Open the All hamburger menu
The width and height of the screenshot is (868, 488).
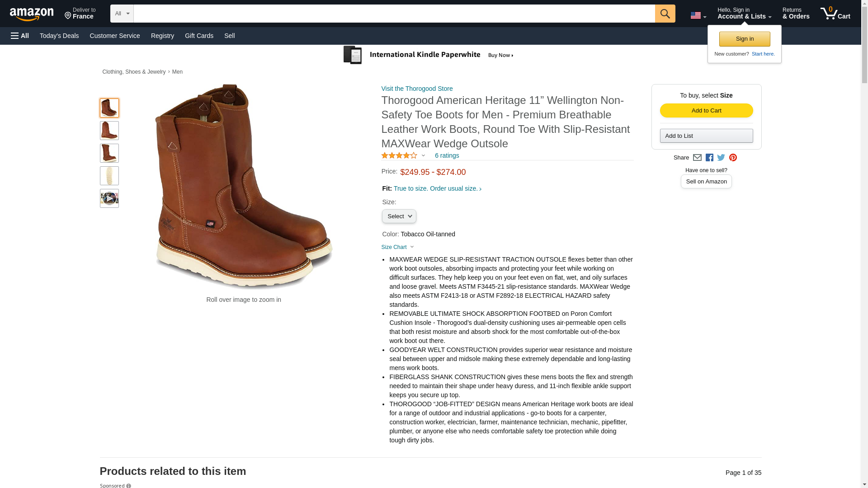[x=20, y=36]
